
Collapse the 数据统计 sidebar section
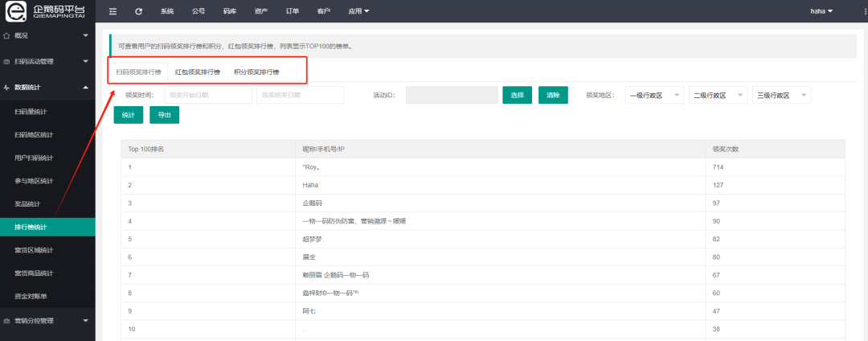point(47,87)
